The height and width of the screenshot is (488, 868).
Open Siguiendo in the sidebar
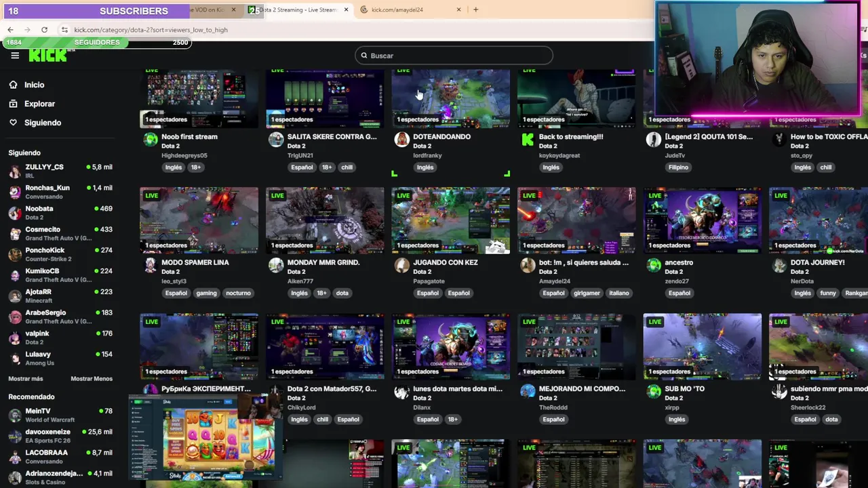pyautogui.click(x=42, y=123)
